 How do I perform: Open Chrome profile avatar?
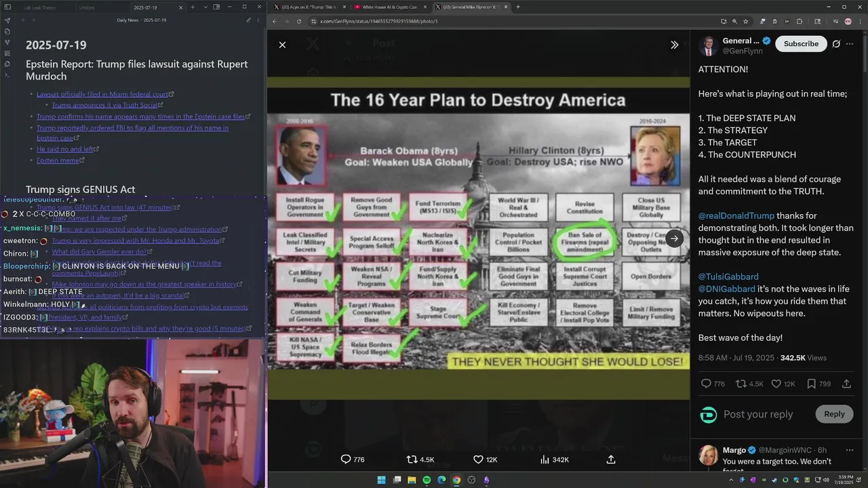(848, 21)
